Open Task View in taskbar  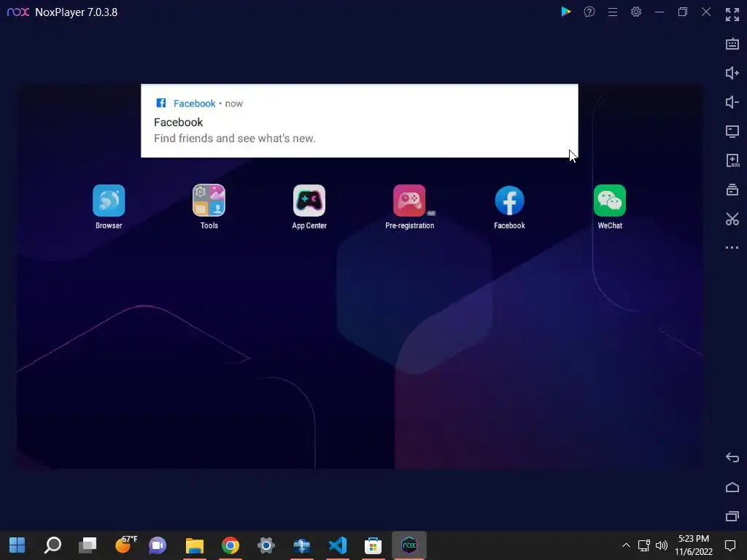tap(88, 545)
